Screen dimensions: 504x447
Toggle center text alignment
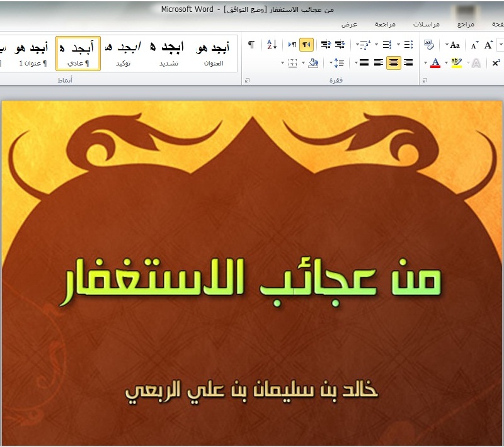click(x=393, y=63)
